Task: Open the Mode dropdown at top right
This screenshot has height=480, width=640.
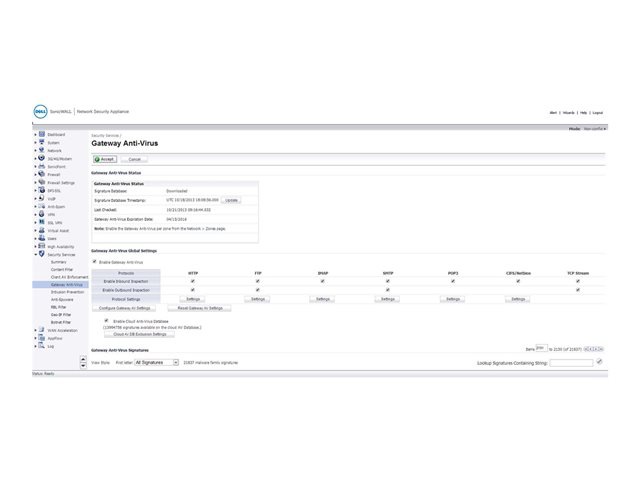Action: [595, 129]
